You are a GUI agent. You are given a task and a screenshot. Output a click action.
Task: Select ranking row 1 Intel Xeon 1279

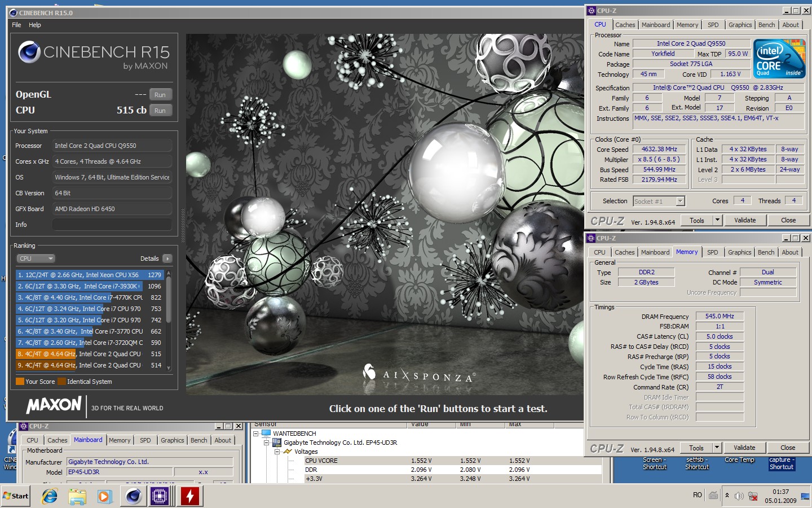click(x=90, y=275)
